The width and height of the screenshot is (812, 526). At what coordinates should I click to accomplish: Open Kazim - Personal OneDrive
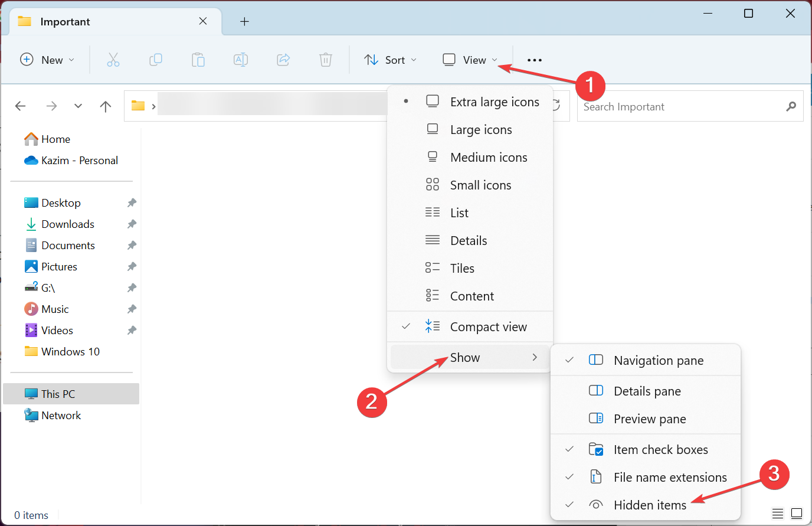coord(71,161)
